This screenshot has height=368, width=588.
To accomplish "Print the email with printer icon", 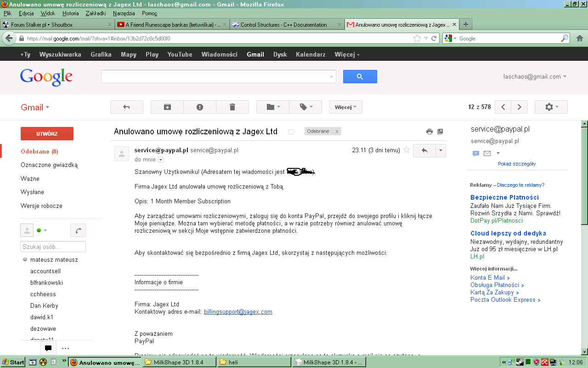I will point(430,132).
